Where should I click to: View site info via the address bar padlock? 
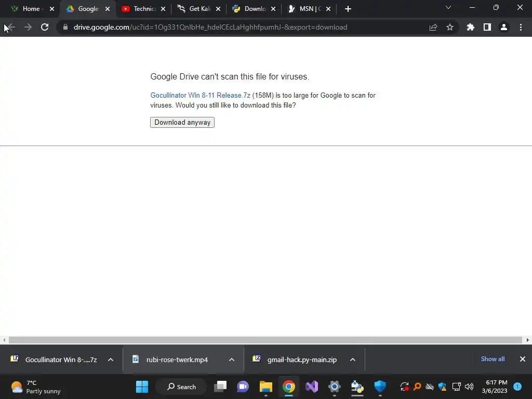click(x=65, y=27)
